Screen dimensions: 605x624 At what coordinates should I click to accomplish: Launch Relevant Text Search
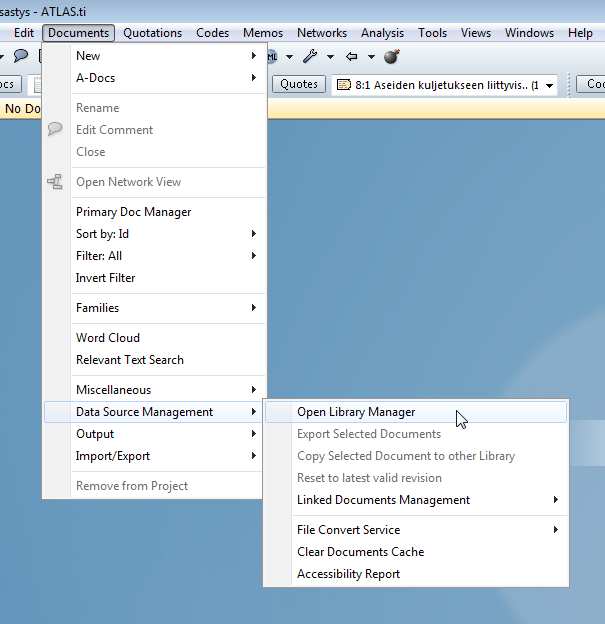(x=154, y=360)
